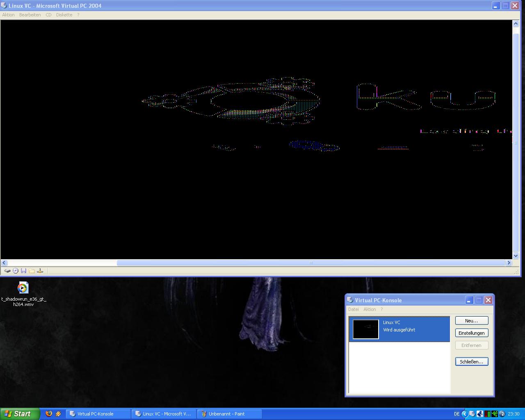525x420 pixels.
Task: Switch to Linux VC taskbar button
Action: [164, 414]
